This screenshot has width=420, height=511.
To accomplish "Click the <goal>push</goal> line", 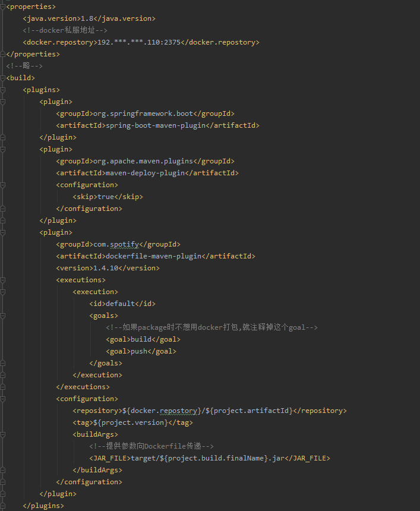I will tap(141, 351).
